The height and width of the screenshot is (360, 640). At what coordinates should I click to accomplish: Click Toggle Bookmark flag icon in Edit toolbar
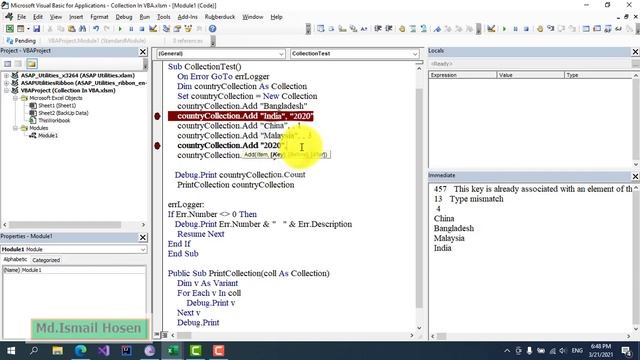pos(437,29)
